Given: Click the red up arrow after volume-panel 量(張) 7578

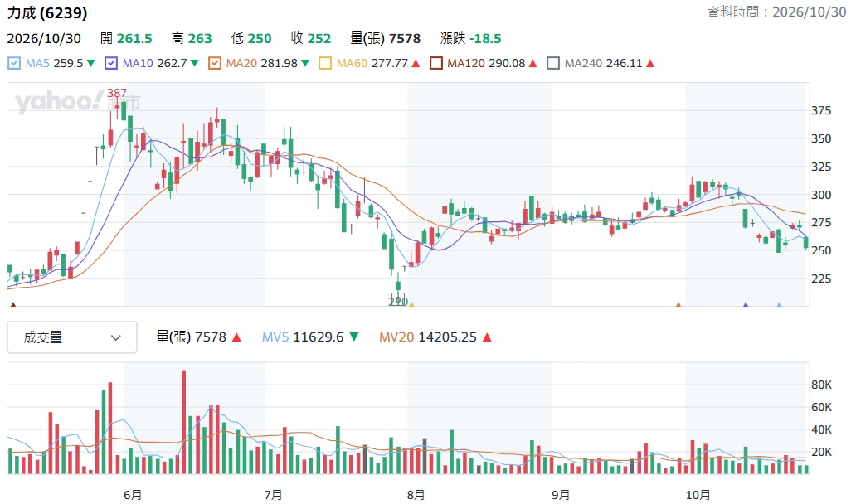Looking at the screenshot, I should click(236, 337).
